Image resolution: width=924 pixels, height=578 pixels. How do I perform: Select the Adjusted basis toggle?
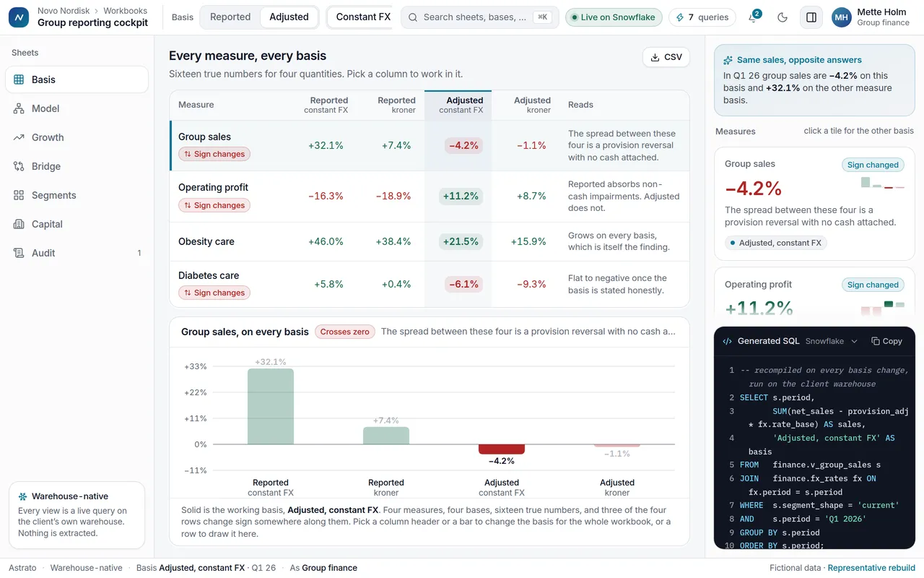point(289,17)
